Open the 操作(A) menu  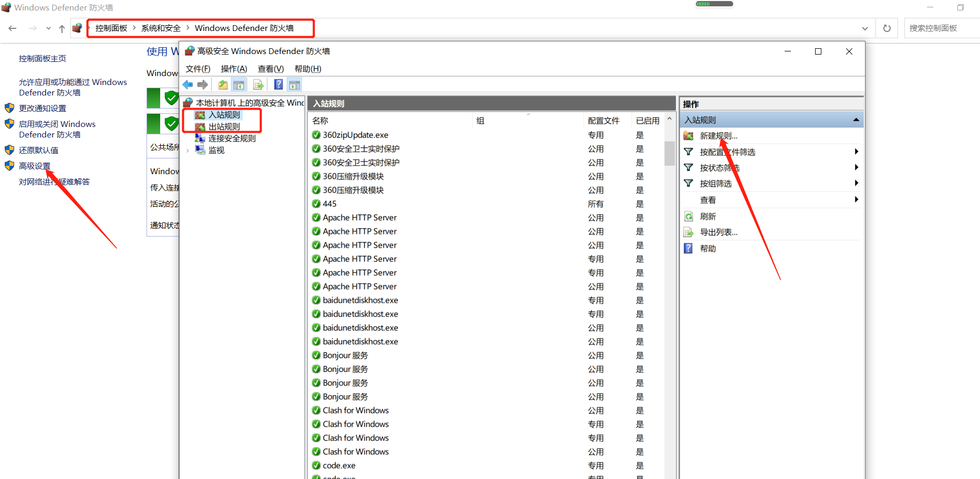pos(234,69)
